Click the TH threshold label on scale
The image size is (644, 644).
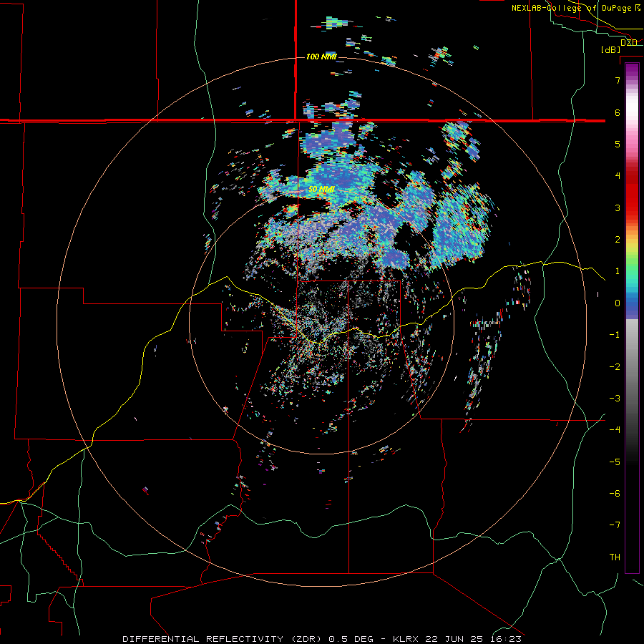(x=615, y=557)
